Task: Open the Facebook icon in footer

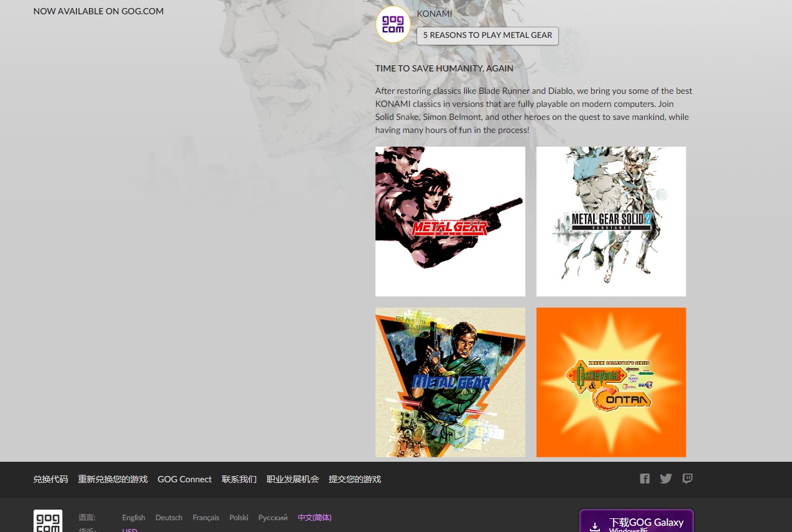Action: click(x=645, y=479)
